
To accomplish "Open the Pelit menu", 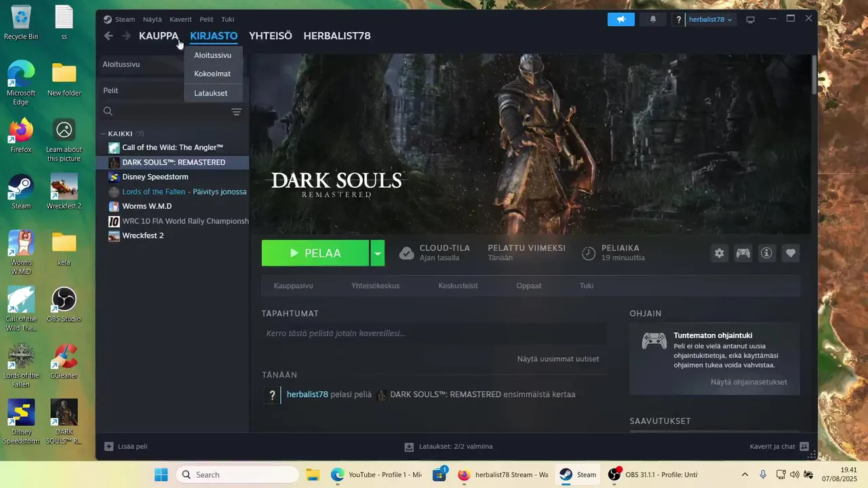I will click(x=206, y=20).
